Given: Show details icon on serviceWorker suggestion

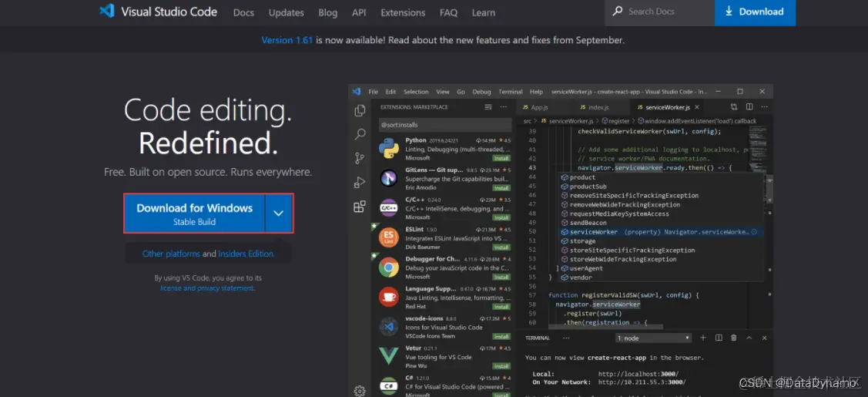Looking at the screenshot, I should click(753, 232).
